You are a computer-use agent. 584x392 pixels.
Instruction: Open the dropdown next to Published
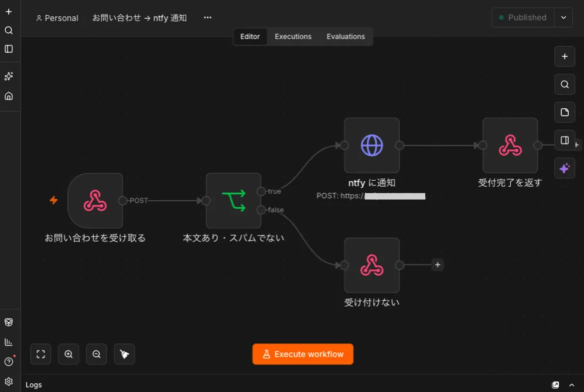563,18
